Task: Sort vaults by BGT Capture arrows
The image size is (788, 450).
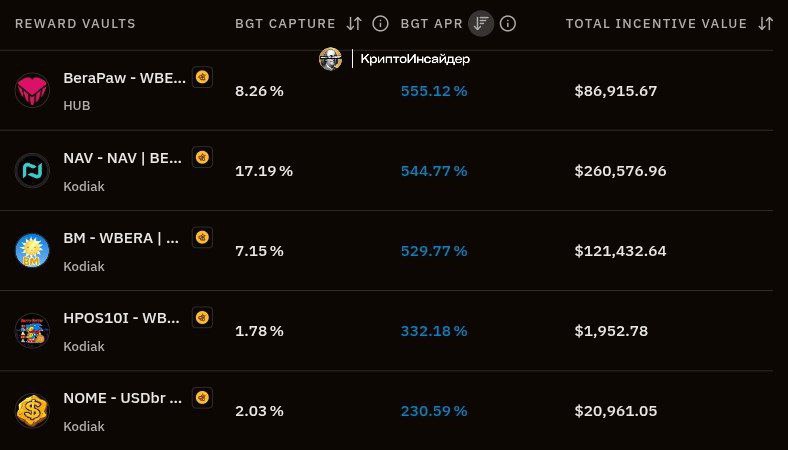Action: pos(354,24)
